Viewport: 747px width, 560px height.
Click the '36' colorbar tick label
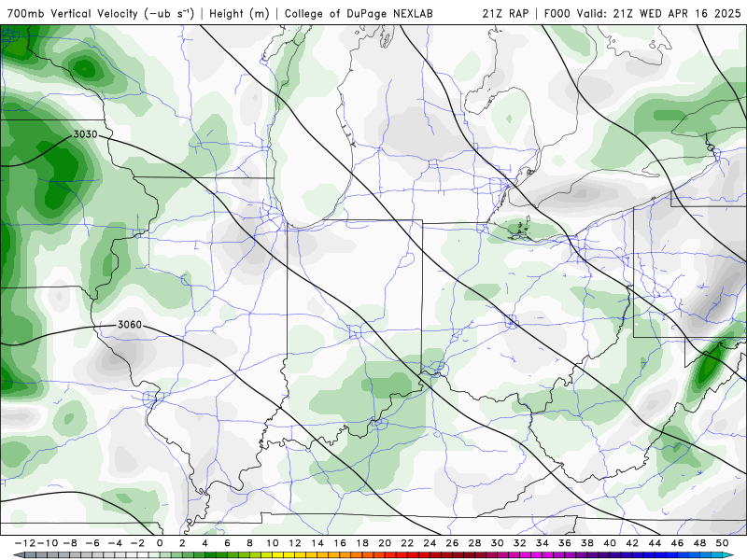click(x=565, y=543)
